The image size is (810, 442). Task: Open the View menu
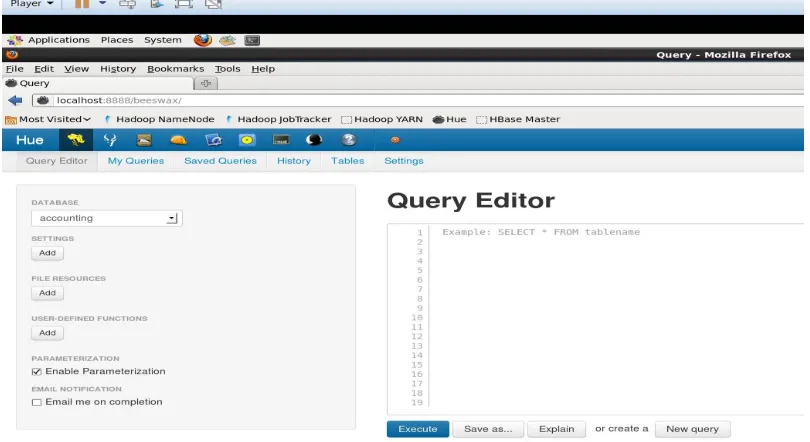[x=76, y=69]
